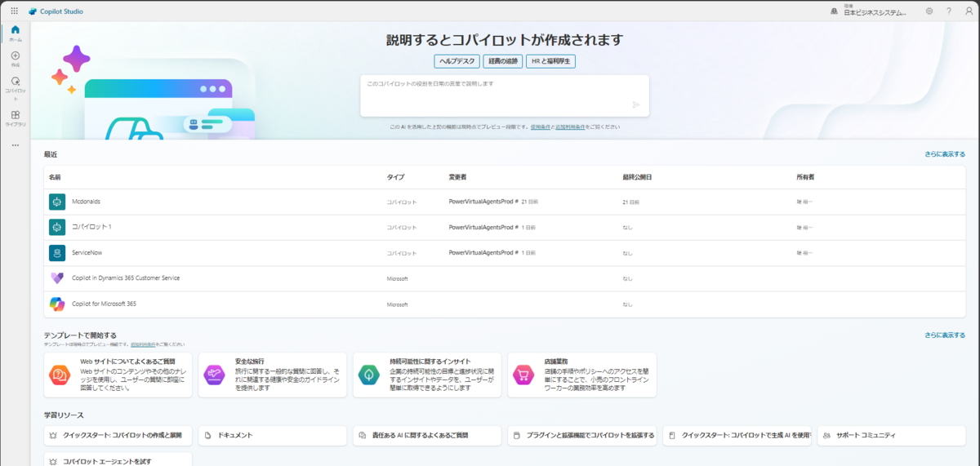The width and height of the screenshot is (980, 466).
Task: Click the ServiceNow copilot icon
Action: [57, 253]
